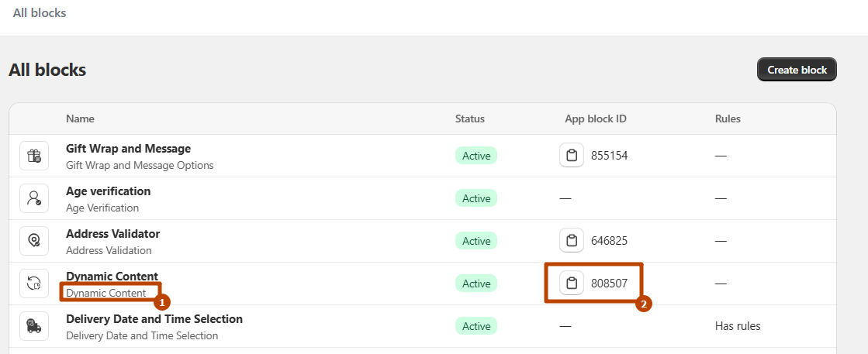The height and width of the screenshot is (354, 868).
Task: Click the Address Validator pin icon
Action: [x=34, y=241]
